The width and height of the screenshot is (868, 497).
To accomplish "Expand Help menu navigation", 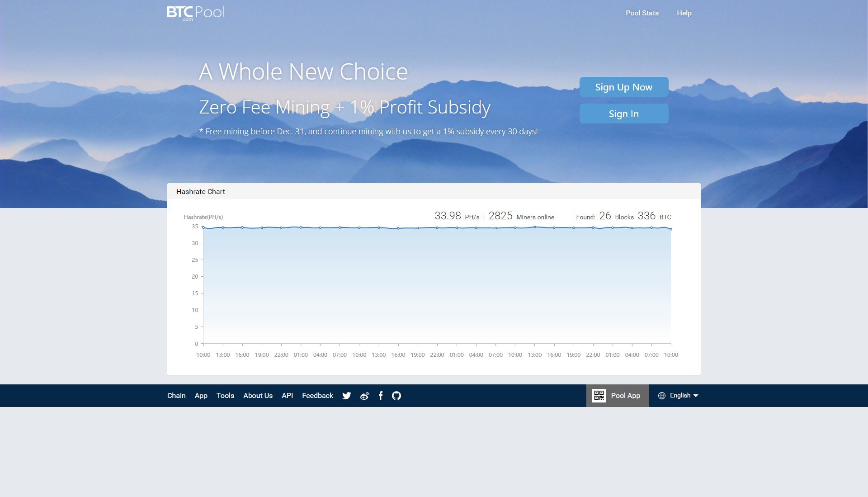I will 684,13.
